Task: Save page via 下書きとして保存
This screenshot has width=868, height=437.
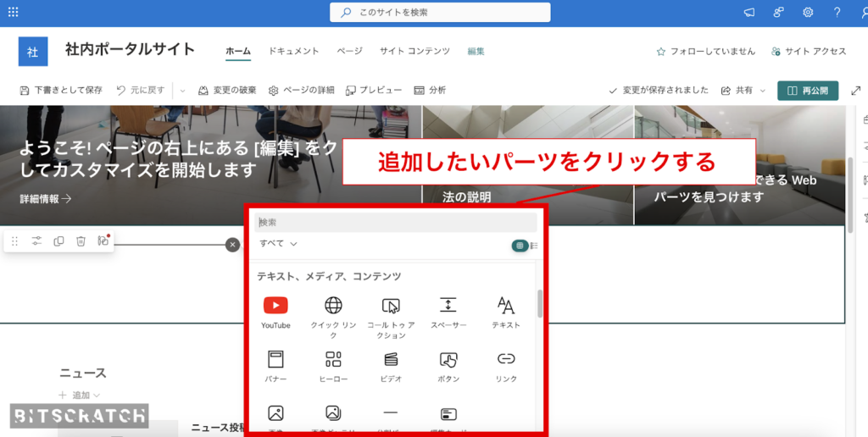Action: click(60, 90)
